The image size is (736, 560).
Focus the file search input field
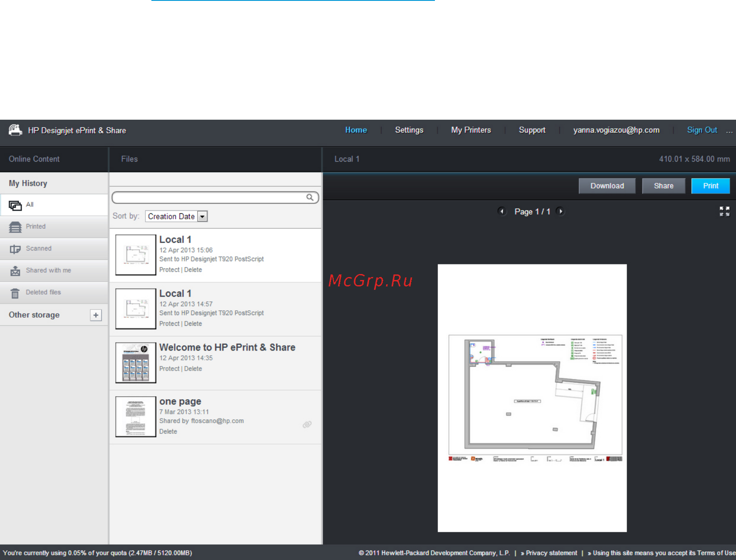pyautogui.click(x=215, y=197)
